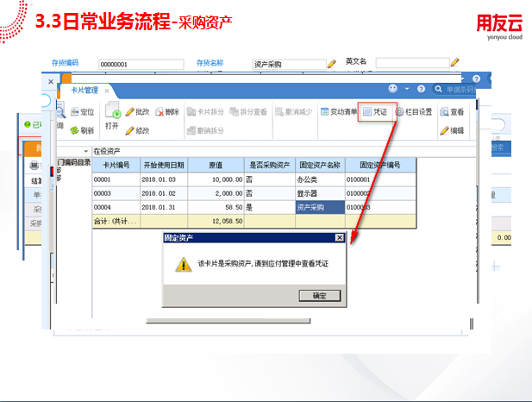Viewport: 532px width, 402px height.
Task: Close the 卡片管理 tab
Action: click(107, 91)
